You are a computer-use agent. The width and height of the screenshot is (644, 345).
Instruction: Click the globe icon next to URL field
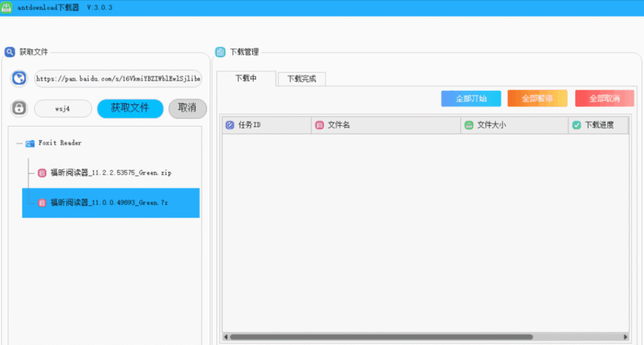click(19, 79)
